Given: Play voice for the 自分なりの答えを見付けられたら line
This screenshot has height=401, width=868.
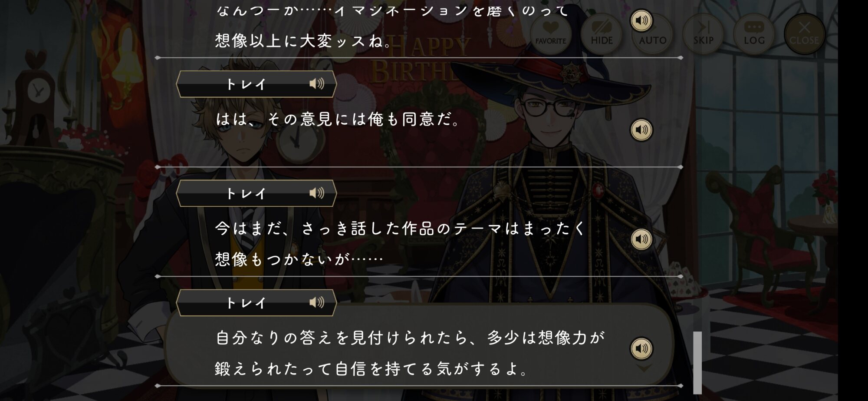Looking at the screenshot, I should (641, 348).
